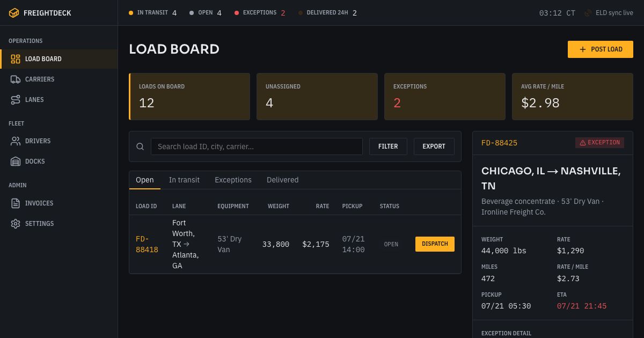Post a new load
This screenshot has width=644, height=338.
click(601, 49)
